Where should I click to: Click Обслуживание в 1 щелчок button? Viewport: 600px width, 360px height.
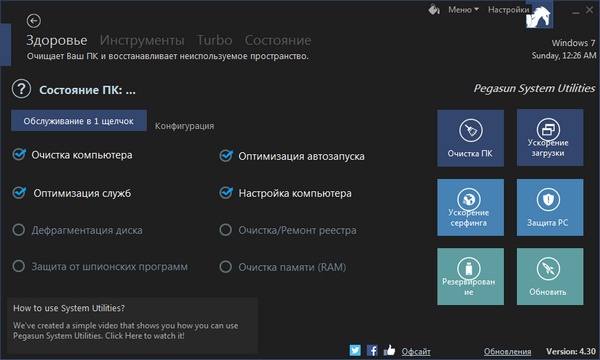tap(79, 121)
